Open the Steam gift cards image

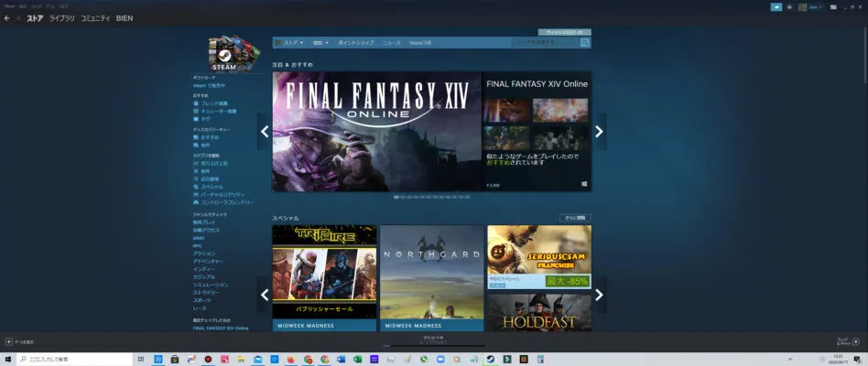pos(234,54)
